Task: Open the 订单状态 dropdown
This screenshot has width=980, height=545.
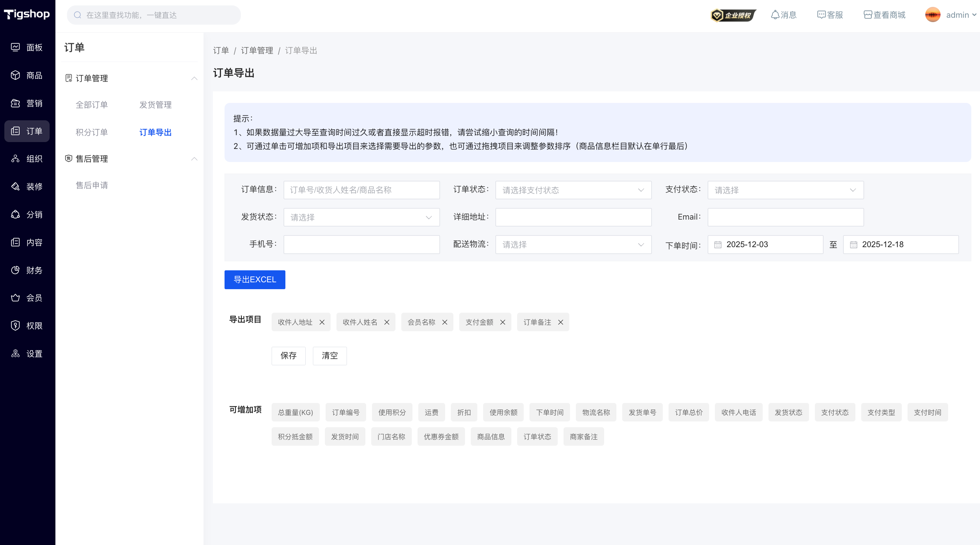Action: point(573,190)
